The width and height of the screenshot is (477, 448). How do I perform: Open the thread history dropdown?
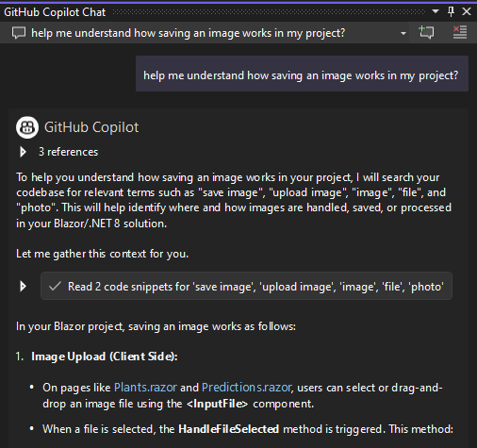403,33
